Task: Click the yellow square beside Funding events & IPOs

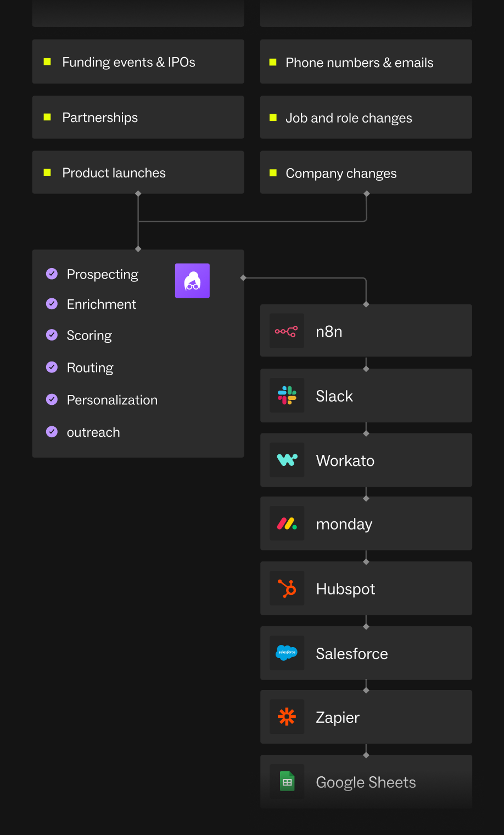Action: coord(47,62)
